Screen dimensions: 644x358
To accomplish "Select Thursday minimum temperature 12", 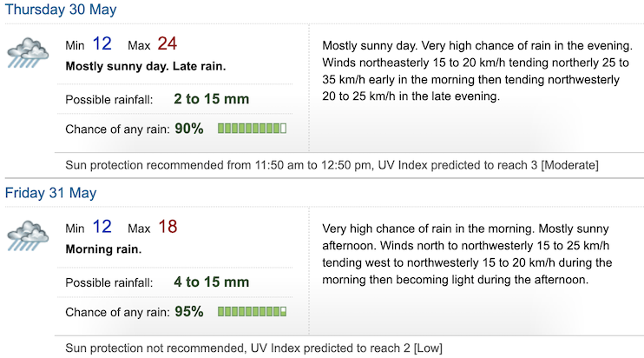I will [x=102, y=44].
